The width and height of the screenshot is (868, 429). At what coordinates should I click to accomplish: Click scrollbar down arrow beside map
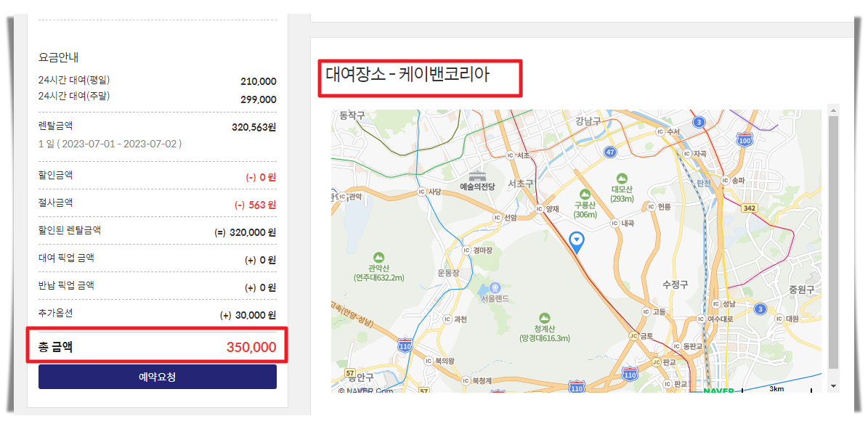point(833,386)
